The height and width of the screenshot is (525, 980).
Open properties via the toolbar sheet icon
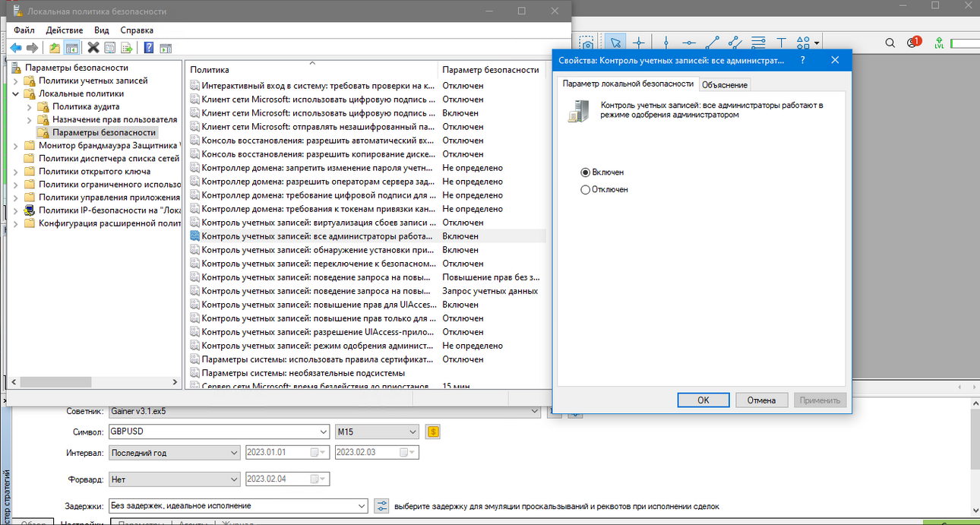(x=110, y=48)
